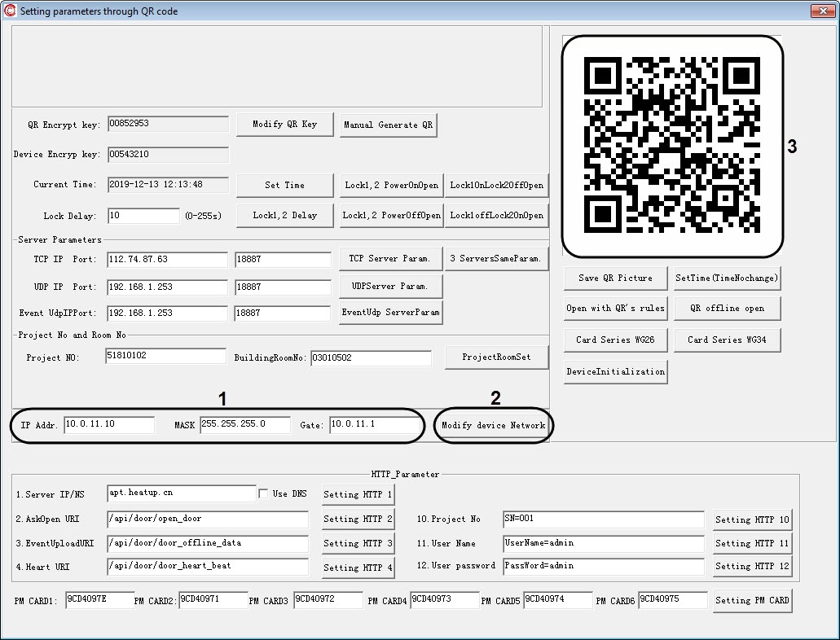
Task: Focus the TCP IP address field
Action: [x=167, y=260]
